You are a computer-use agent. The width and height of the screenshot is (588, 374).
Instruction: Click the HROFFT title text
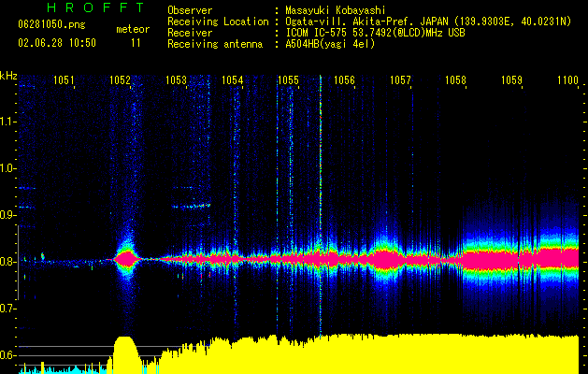point(96,7)
